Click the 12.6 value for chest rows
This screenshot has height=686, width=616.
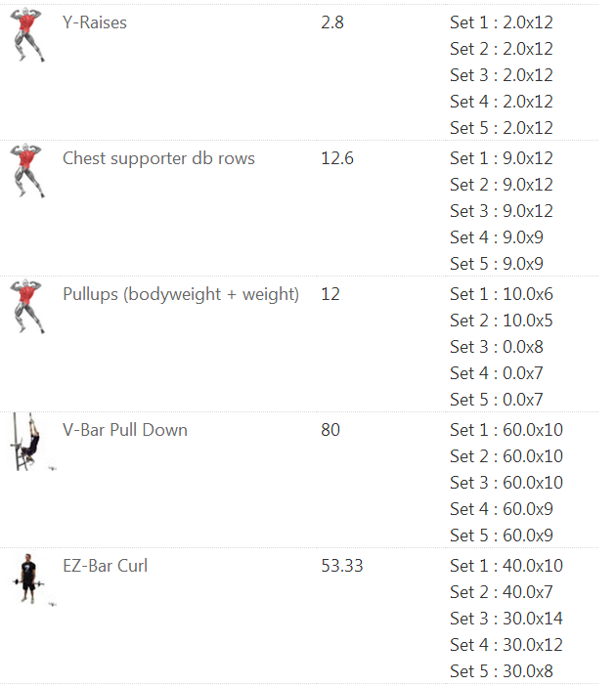tap(337, 158)
